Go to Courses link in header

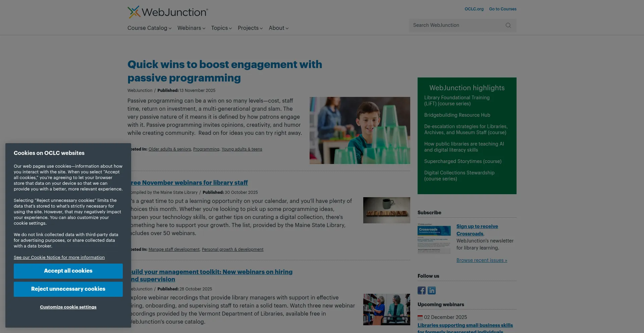[x=502, y=9]
